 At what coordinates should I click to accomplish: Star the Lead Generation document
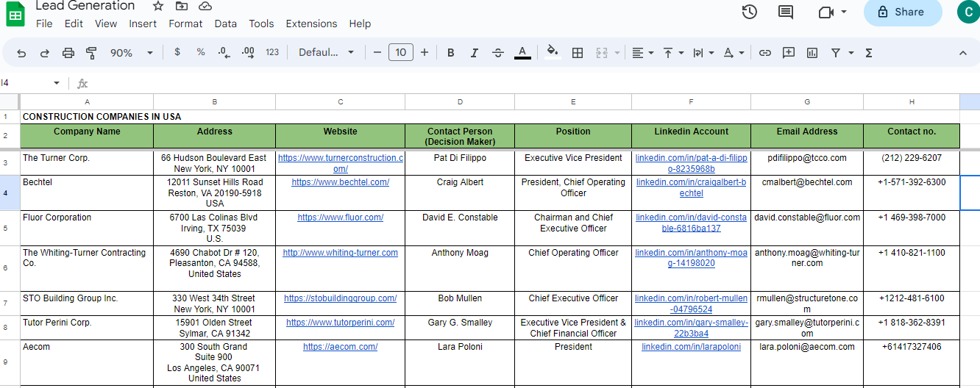click(x=158, y=6)
